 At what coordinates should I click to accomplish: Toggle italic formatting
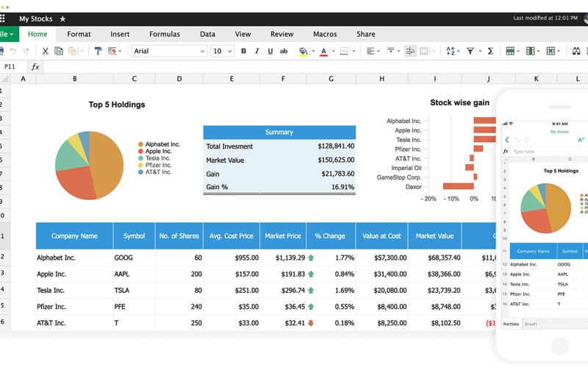coord(257,51)
